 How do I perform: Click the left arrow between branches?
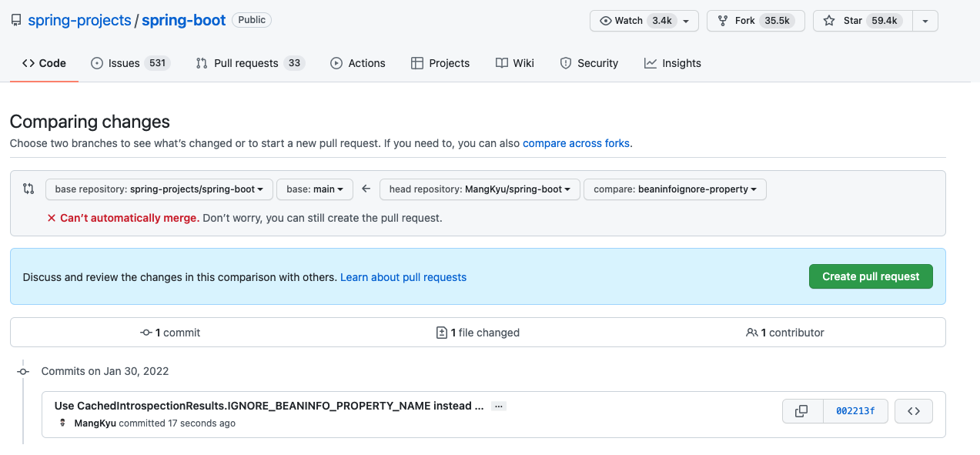(x=366, y=189)
